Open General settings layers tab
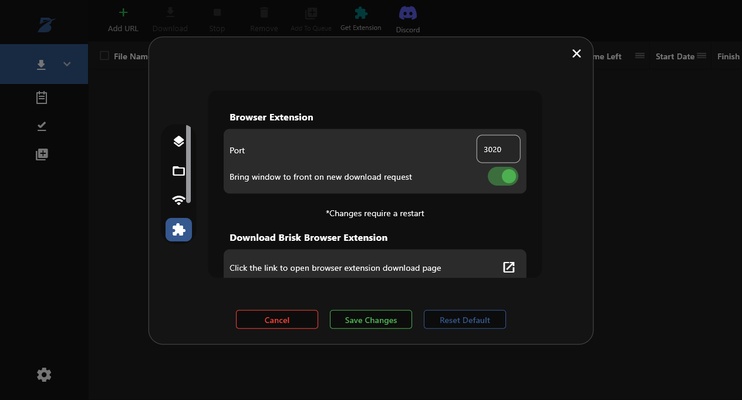 pyautogui.click(x=178, y=141)
